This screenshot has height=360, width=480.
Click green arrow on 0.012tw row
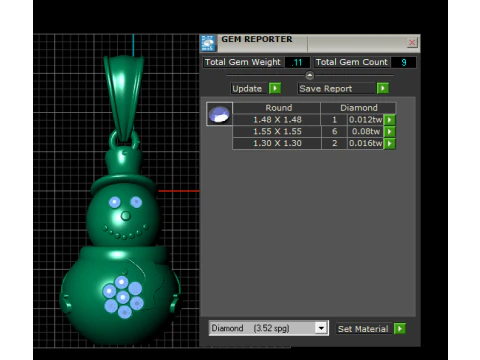coord(389,120)
